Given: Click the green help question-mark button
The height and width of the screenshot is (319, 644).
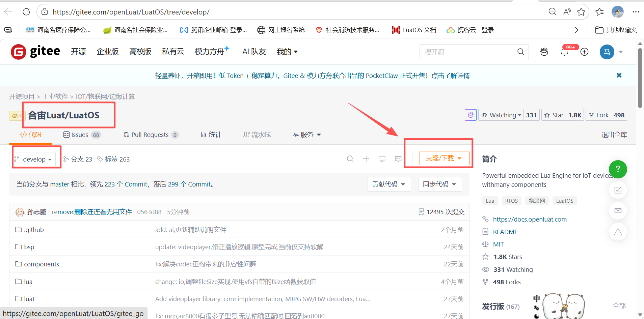Looking at the screenshot, I should pyautogui.click(x=618, y=169).
